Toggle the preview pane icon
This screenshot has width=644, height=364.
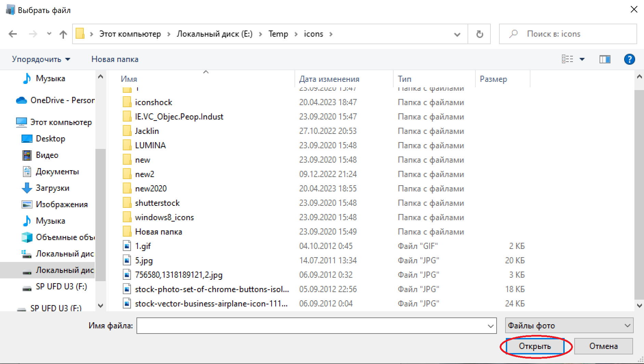(605, 59)
